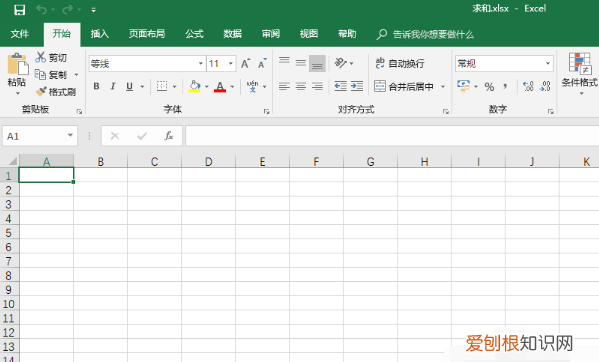Expand the Copy (复制) dropdown arrow
This screenshot has width=599, height=362.
(76, 75)
